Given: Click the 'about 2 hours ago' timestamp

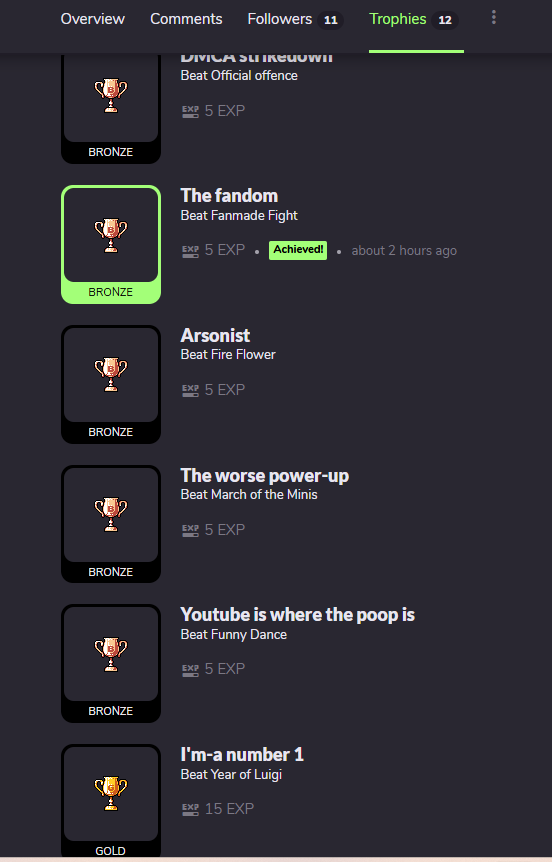Looking at the screenshot, I should coord(404,251).
